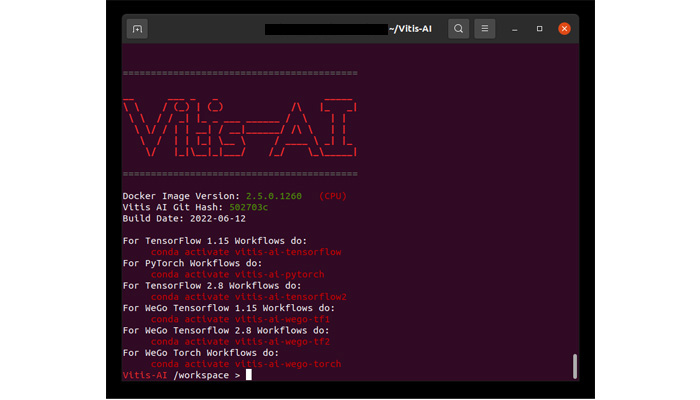This screenshot has width=700, height=400.
Task: Open the terminal search
Action: coord(458,29)
